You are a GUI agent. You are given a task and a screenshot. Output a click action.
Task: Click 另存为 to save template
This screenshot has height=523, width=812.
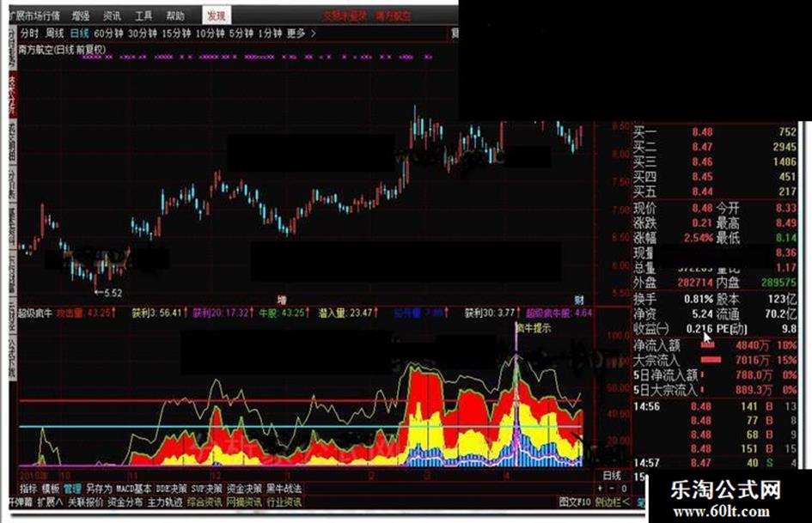99,489
